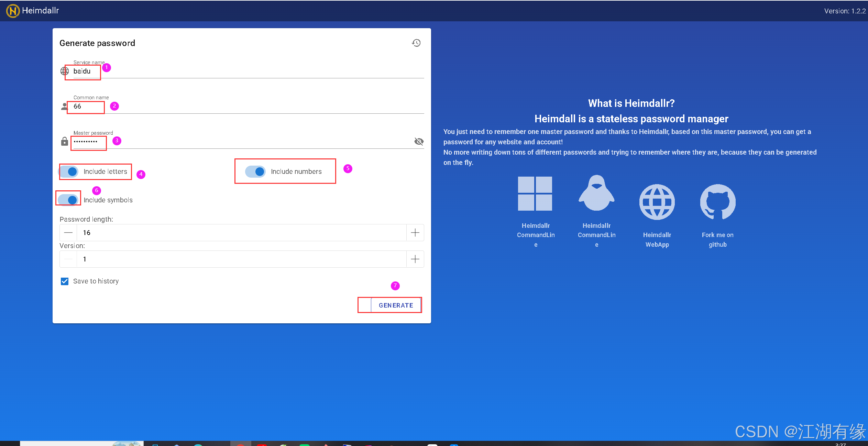
Task: Open the Linux penguin CommandLine icon
Action: pos(596,193)
